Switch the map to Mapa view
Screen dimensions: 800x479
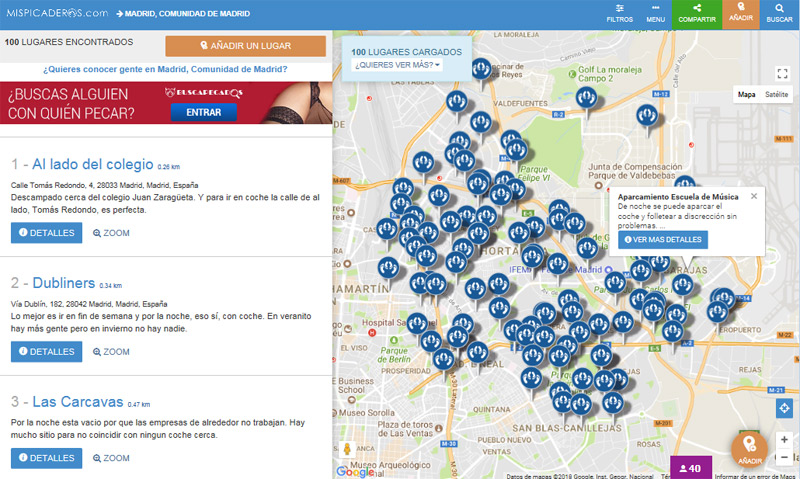point(746,94)
